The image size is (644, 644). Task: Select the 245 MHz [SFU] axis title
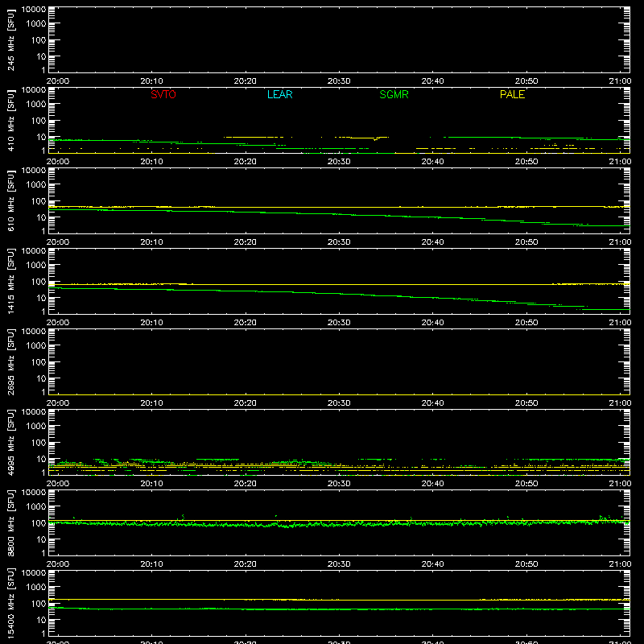click(10, 40)
